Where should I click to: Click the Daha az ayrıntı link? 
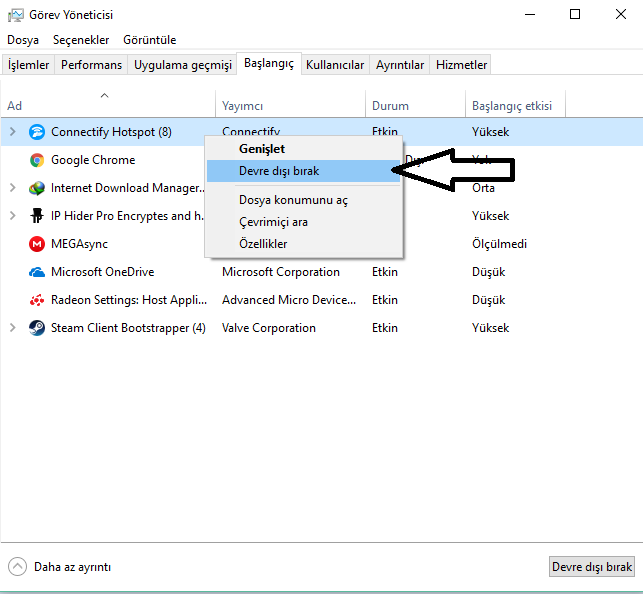pos(73,567)
